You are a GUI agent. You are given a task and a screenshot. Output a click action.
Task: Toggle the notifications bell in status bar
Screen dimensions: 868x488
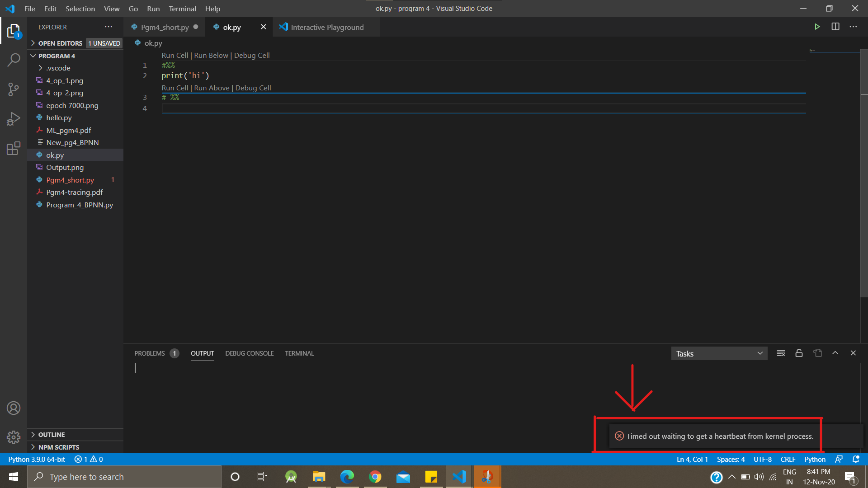point(856,459)
